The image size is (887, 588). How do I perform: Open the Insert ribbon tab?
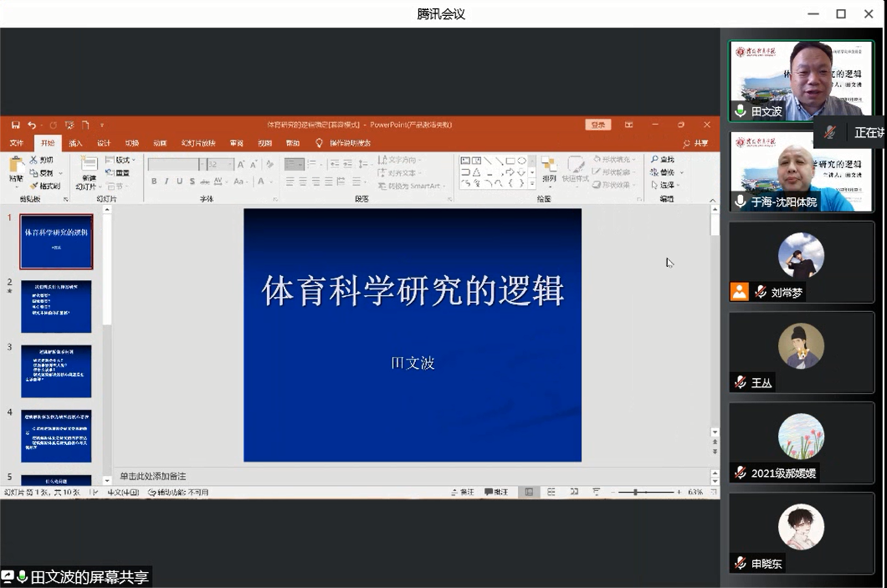[x=75, y=143]
